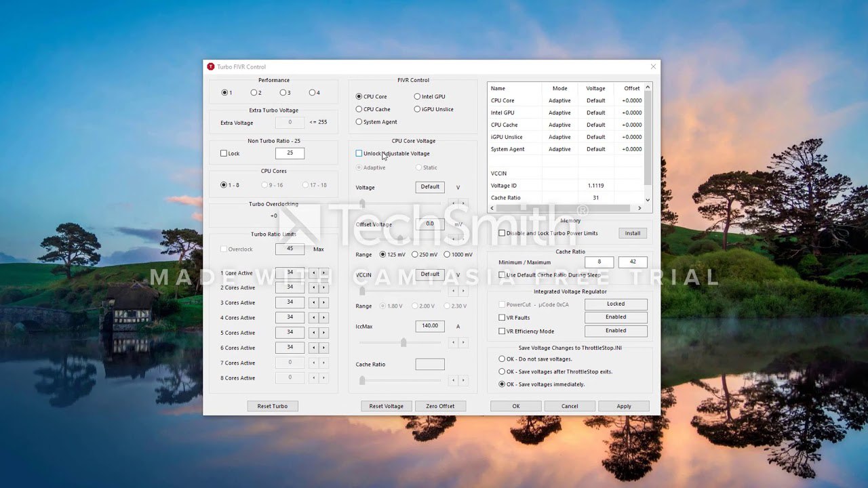Click the VR Faults Enabled button
The width and height of the screenshot is (868, 488).
tap(616, 317)
